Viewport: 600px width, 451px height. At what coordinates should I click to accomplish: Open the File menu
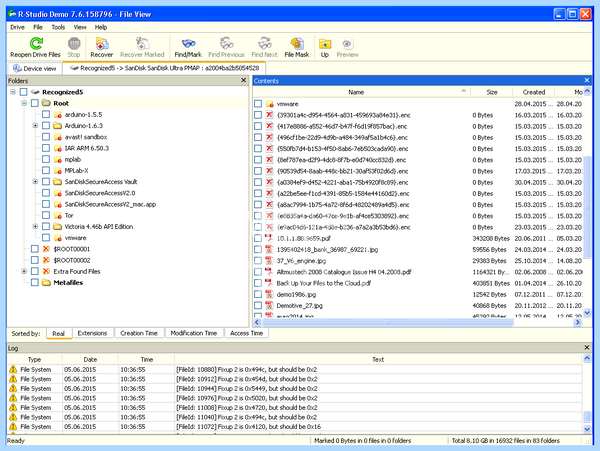pos(38,27)
